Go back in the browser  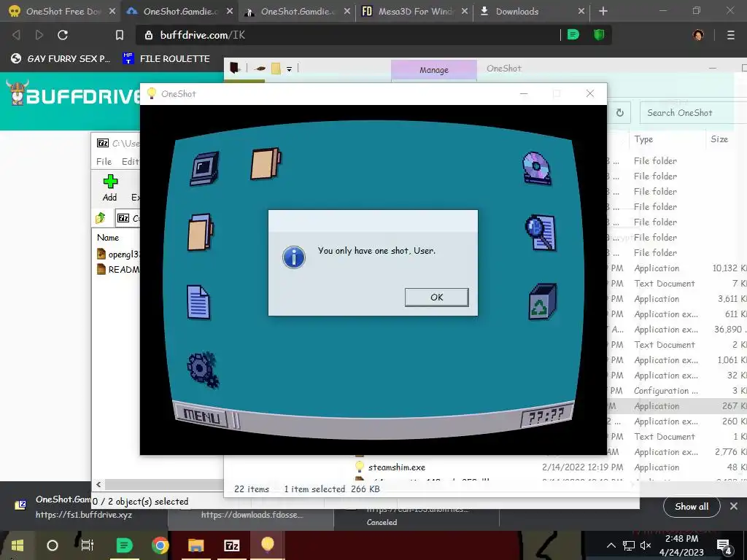[16, 35]
